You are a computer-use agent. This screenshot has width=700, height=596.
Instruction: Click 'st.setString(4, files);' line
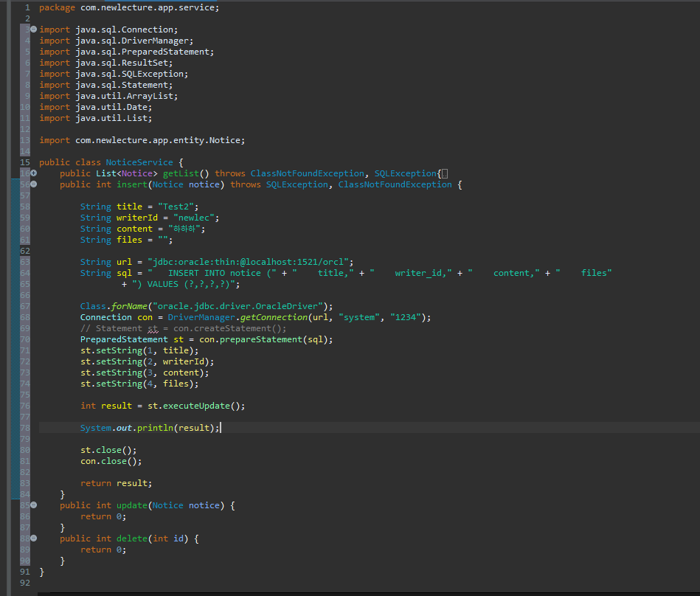[x=139, y=384]
